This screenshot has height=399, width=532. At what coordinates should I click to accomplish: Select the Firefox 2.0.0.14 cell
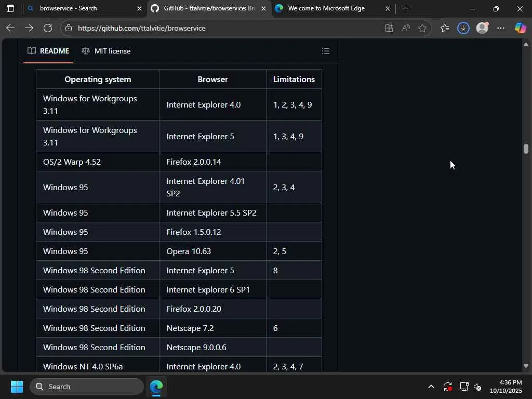(212, 162)
